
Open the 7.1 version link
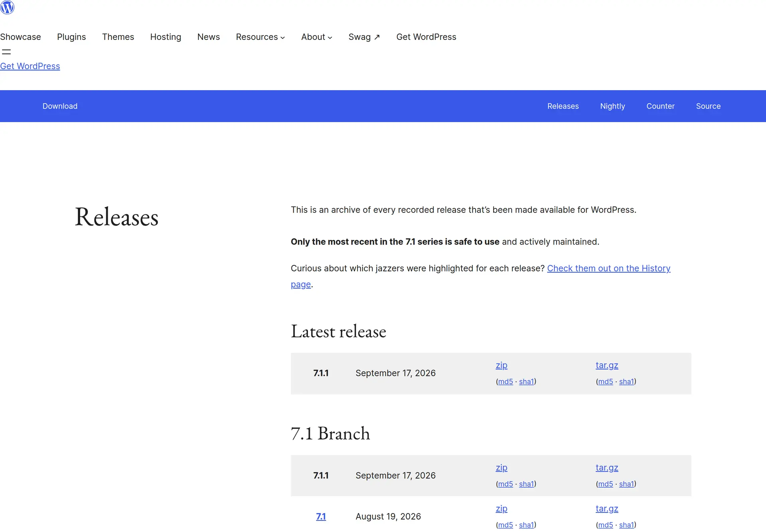click(321, 516)
